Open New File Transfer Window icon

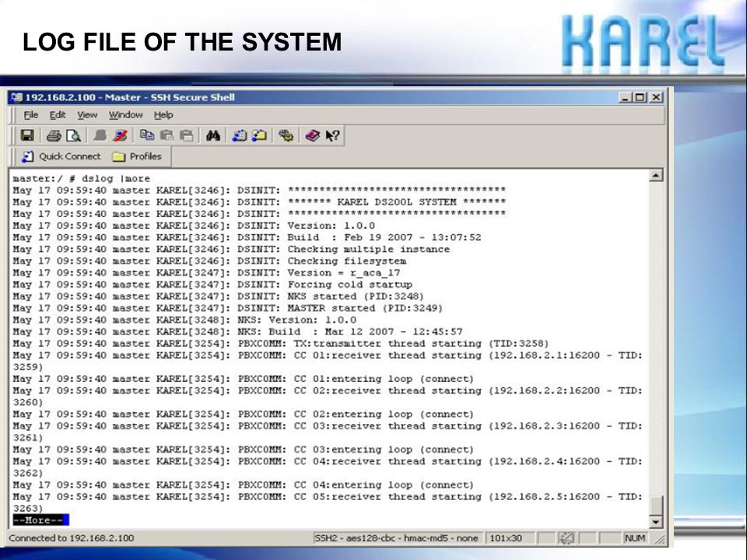point(259,135)
